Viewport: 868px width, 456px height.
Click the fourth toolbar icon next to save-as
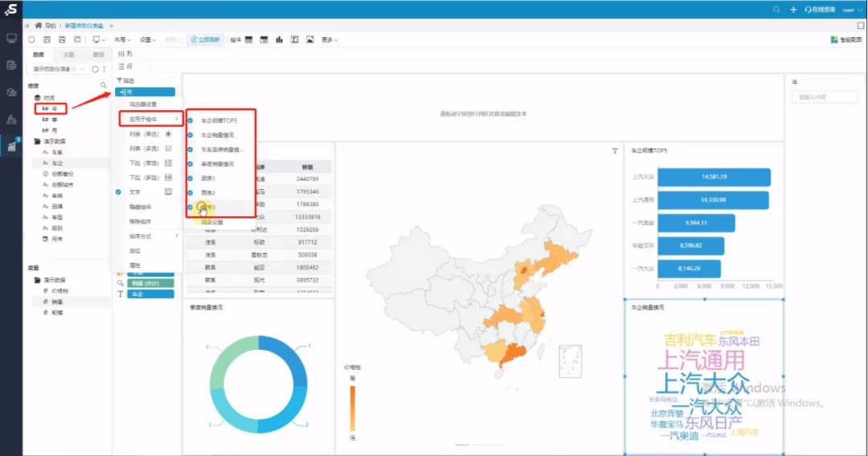pyautogui.click(x=77, y=40)
